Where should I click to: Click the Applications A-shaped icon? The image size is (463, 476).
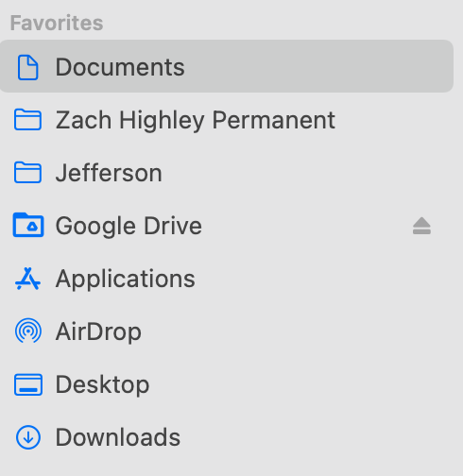point(27,279)
